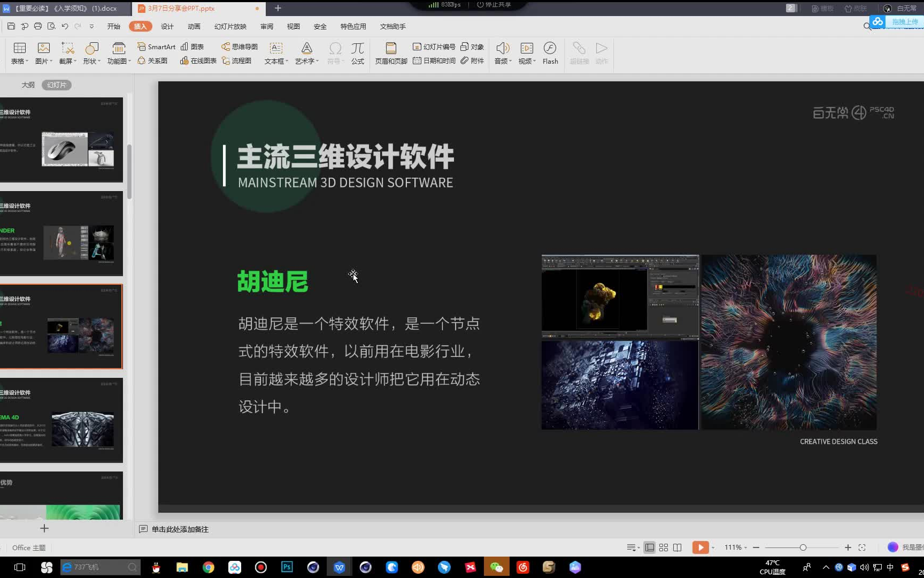Insert a 流程图 flowchart
This screenshot has width=924, height=578.
(238, 60)
